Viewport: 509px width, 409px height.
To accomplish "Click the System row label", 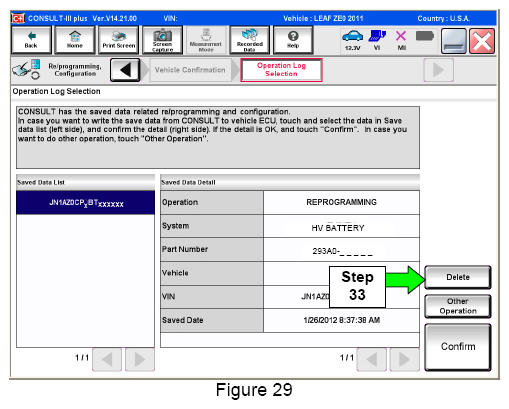I will point(212,226).
